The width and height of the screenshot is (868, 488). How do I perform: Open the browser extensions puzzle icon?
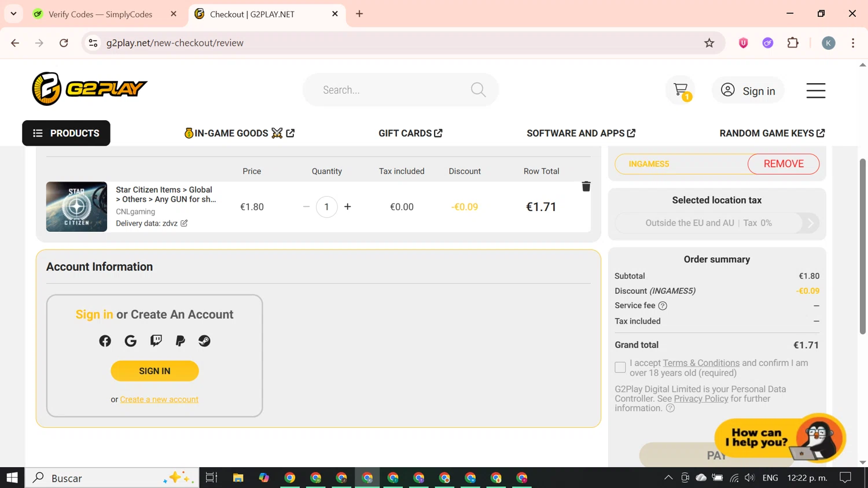pyautogui.click(x=793, y=43)
